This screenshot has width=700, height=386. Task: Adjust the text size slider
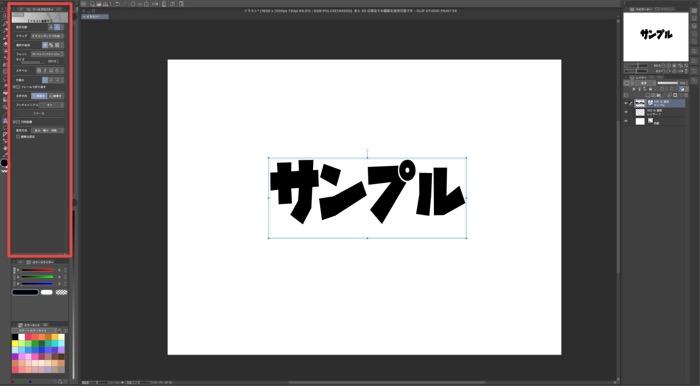click(x=33, y=61)
